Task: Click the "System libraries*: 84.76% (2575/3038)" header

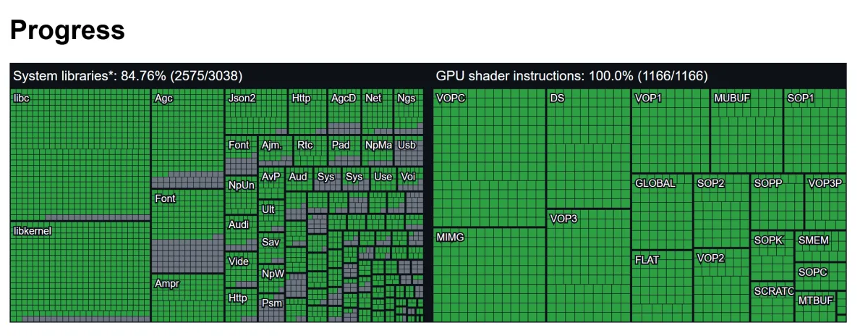Action: tap(128, 76)
